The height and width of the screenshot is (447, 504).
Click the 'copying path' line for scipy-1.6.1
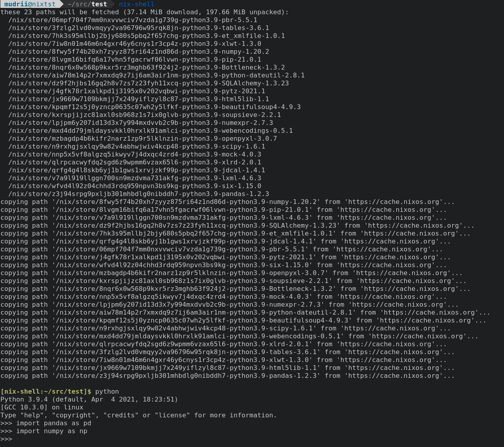pyautogui.click(x=226, y=328)
